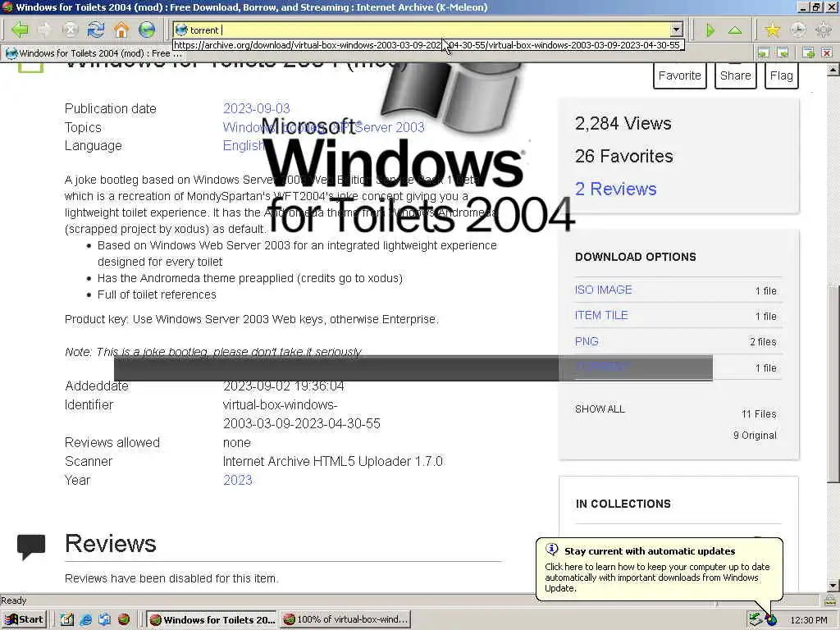Viewport: 840px width, 630px height.
Task: Open the '2 Reviews' link
Action: point(615,189)
